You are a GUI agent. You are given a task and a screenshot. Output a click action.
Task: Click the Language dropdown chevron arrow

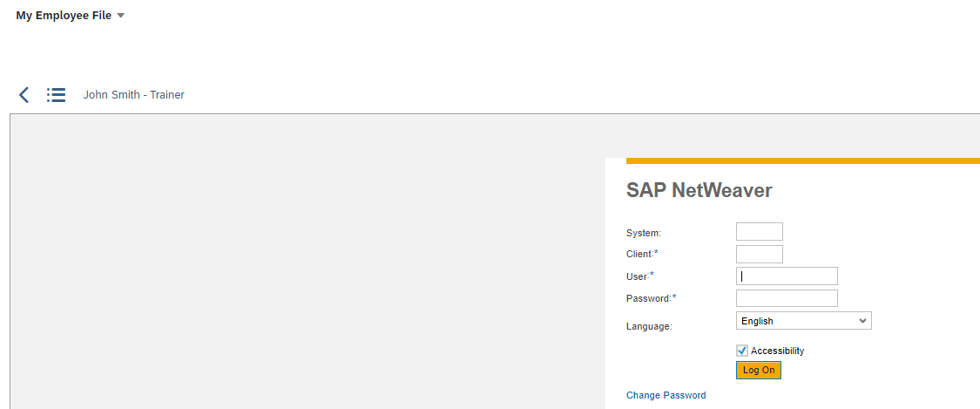pyautogui.click(x=863, y=321)
